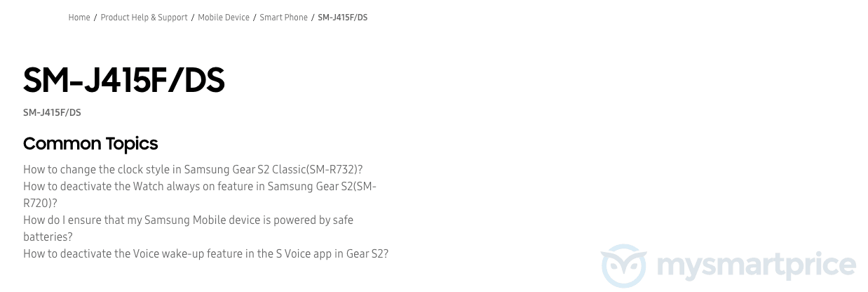This screenshot has height=292, width=868.
Task: Go to Home in the breadcrumb
Action: click(x=79, y=18)
